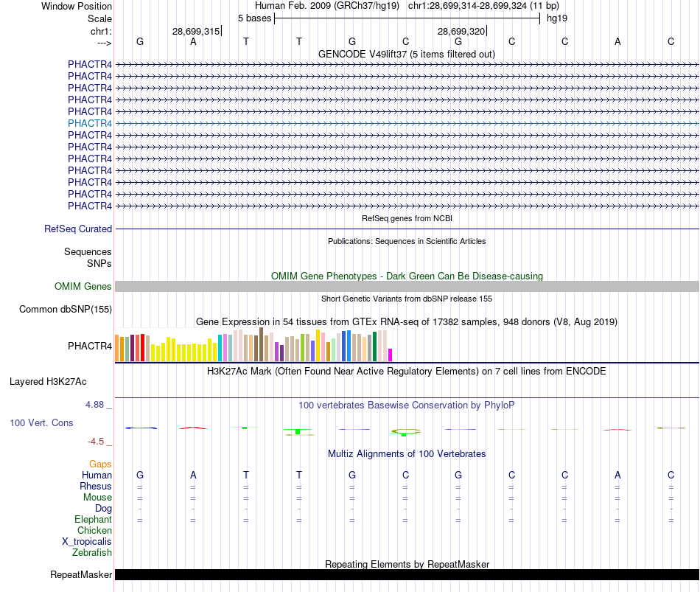Screen dimensions: 700x592
Task: Click the Mouse alignment row label
Action: click(x=97, y=498)
